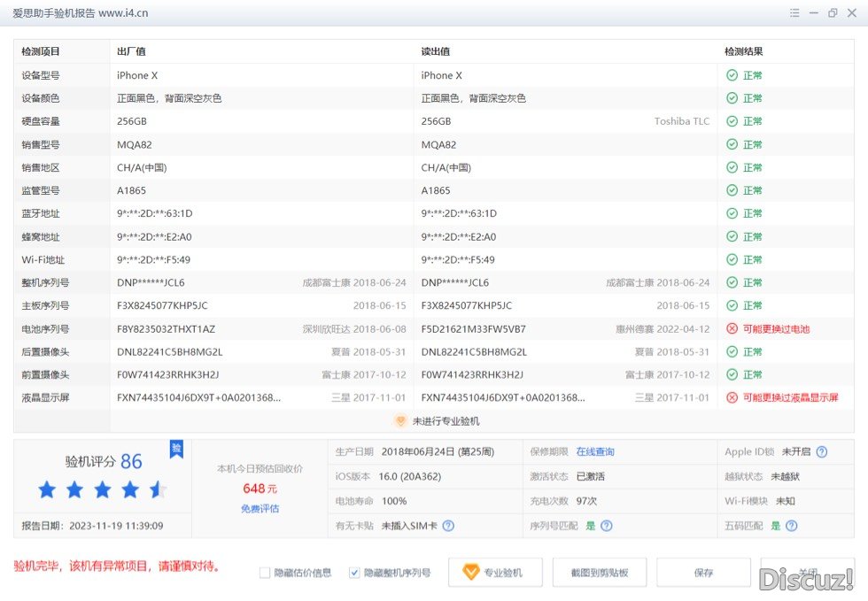This screenshot has width=868, height=601.
Task: Click the 电池序列号 row label
Action: coord(45,328)
